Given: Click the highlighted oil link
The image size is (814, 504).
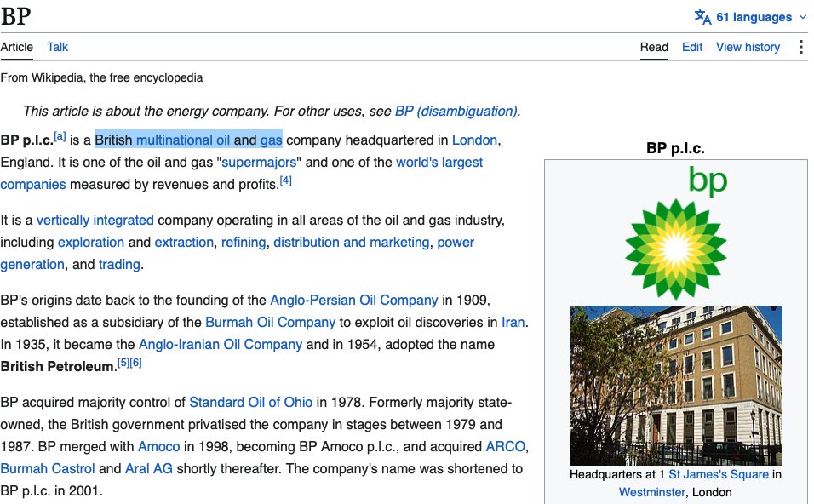Looking at the screenshot, I should [223, 140].
